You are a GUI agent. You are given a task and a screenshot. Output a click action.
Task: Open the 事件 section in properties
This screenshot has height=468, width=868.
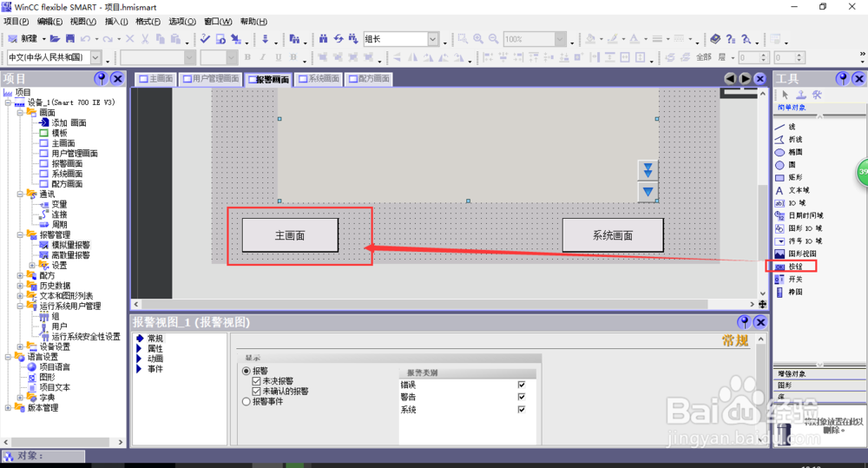click(x=155, y=368)
